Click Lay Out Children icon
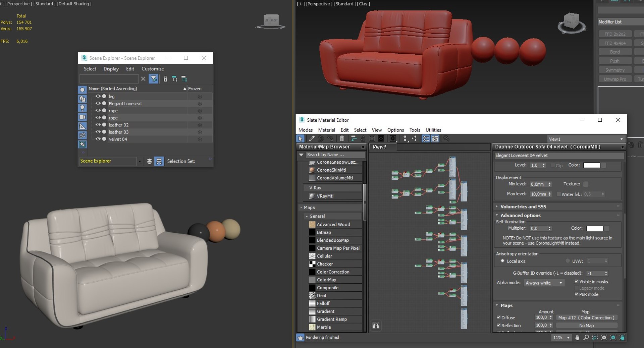This screenshot has height=348, width=644. [414, 139]
